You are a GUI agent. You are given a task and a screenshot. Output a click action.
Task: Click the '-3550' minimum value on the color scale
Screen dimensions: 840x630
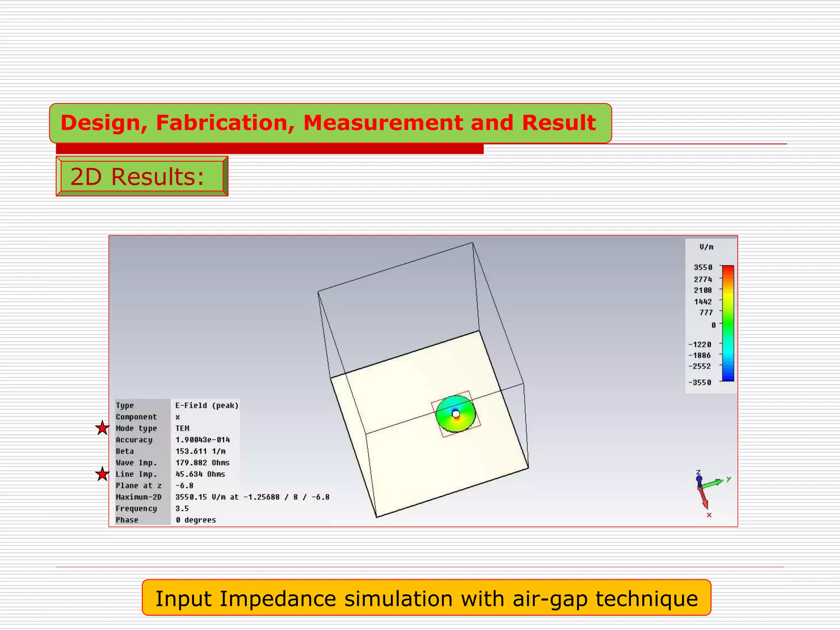[x=700, y=382]
